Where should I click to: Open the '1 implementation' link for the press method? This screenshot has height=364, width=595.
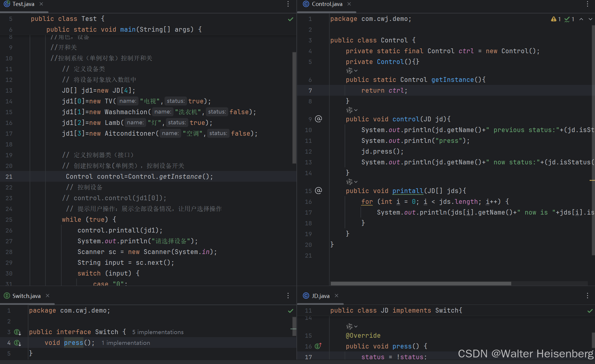coord(126,343)
